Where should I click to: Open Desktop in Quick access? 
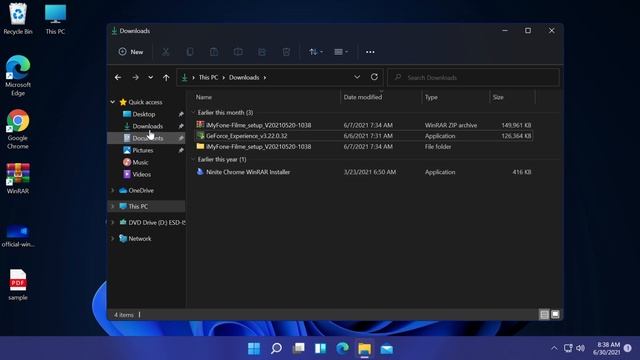(x=144, y=114)
